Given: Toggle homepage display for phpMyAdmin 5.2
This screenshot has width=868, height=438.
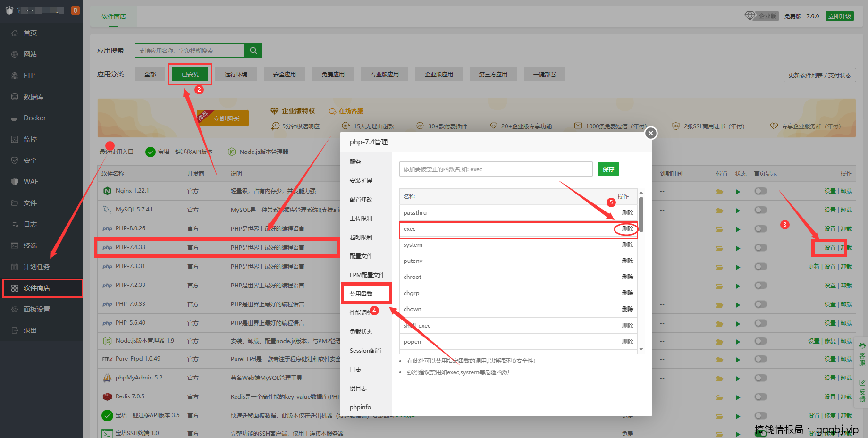Looking at the screenshot, I should 760,378.
